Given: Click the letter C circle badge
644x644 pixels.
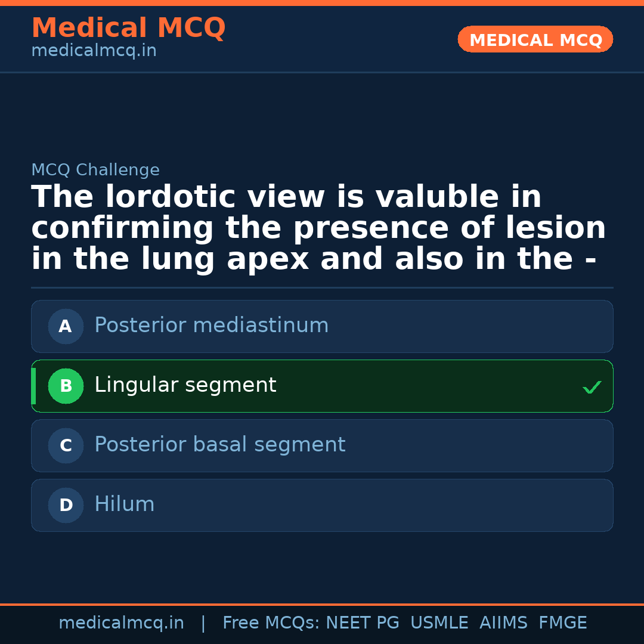Looking at the screenshot, I should click(x=66, y=445).
